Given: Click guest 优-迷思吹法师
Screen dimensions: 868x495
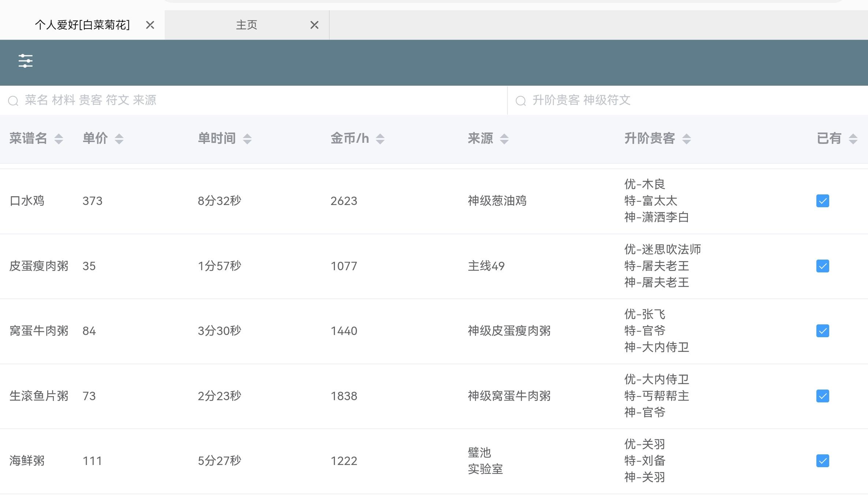Looking at the screenshot, I should [x=663, y=250].
